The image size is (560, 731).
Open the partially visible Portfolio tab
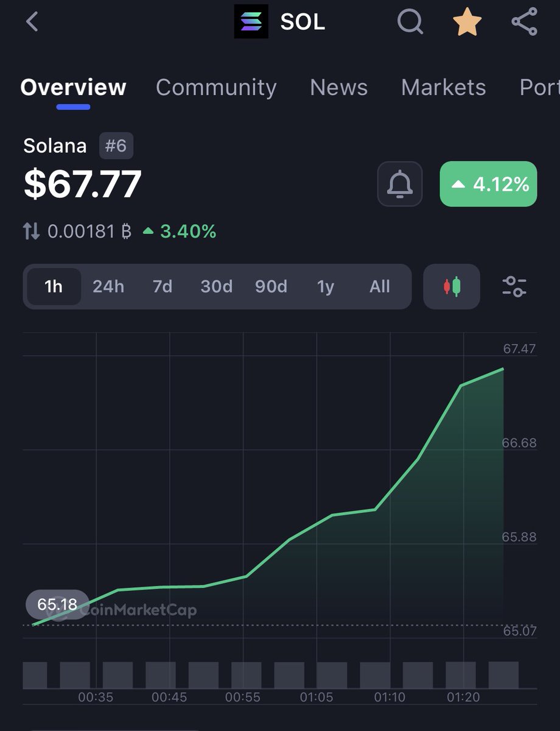click(539, 88)
